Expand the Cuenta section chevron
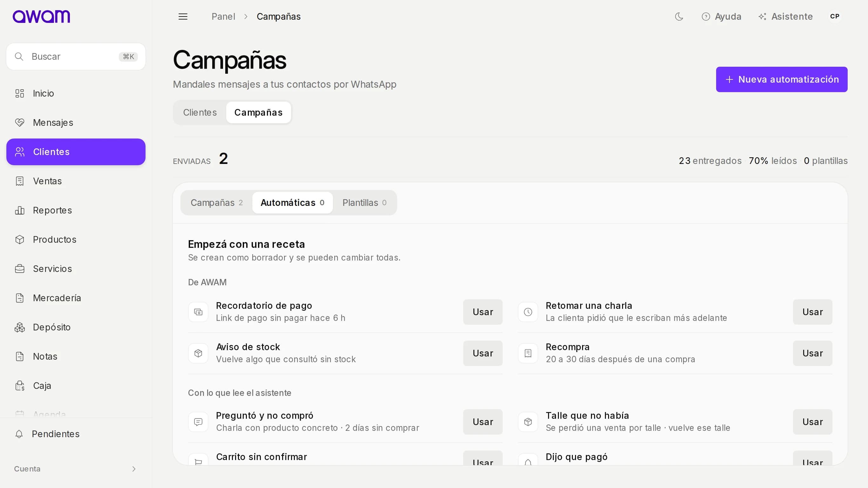This screenshot has height=488, width=868. tap(134, 469)
